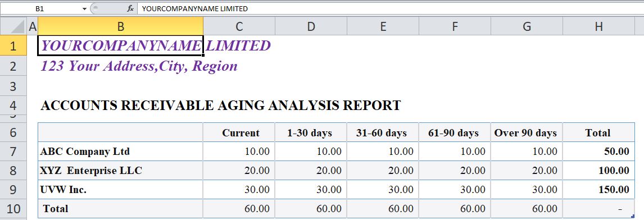The height and width of the screenshot is (220, 644).
Task: Click the 61-90 days column total 60.00
Action: pyautogui.click(x=455, y=209)
